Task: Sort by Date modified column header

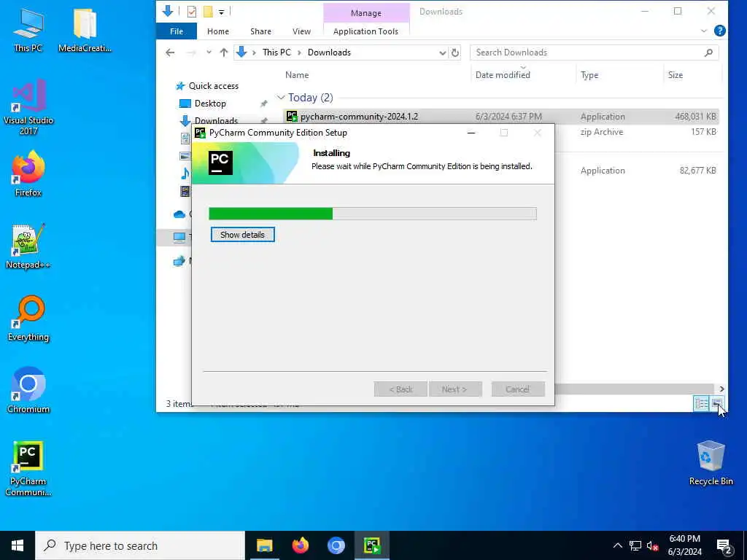Action: tap(503, 75)
